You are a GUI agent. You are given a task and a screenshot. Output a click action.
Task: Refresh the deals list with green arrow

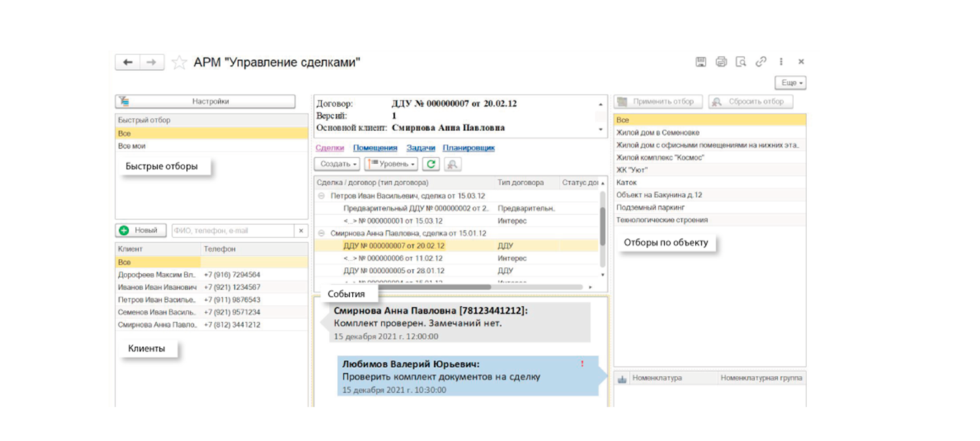(431, 164)
